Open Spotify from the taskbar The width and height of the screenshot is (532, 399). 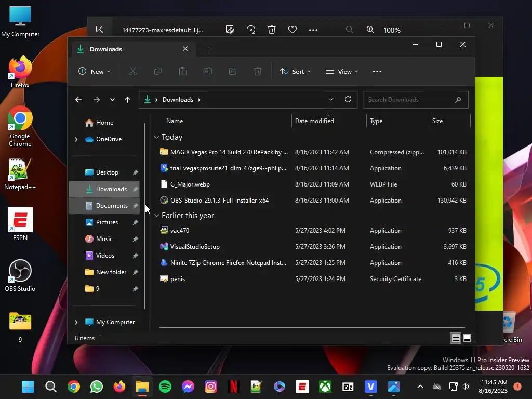(165, 387)
